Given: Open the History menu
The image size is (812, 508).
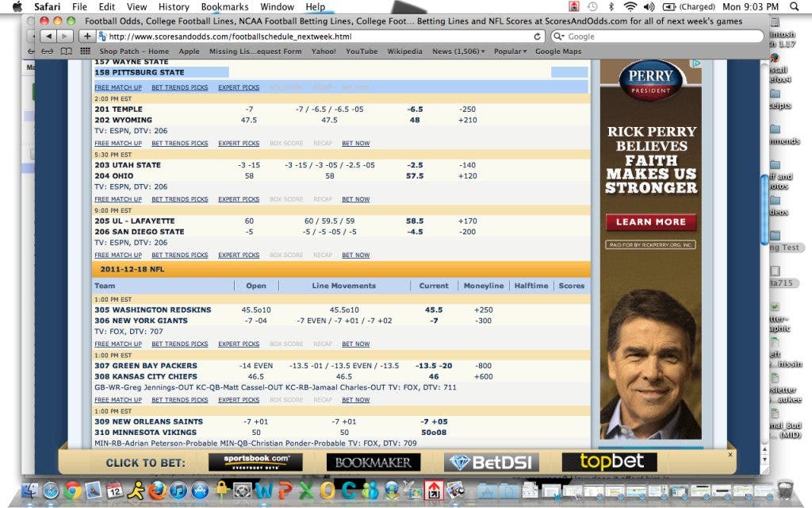Looking at the screenshot, I should [174, 6].
